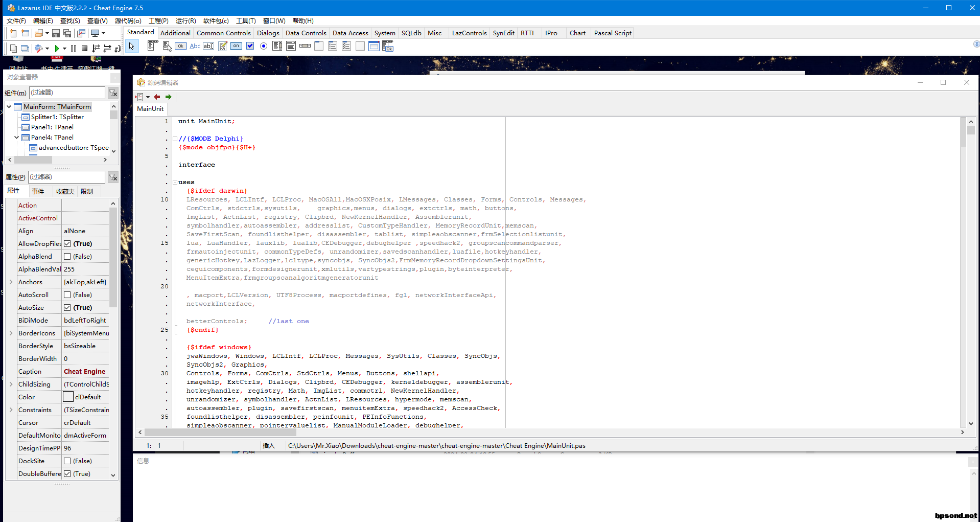Check the DockSite property checkbox
The height and width of the screenshot is (522, 980).
point(67,461)
